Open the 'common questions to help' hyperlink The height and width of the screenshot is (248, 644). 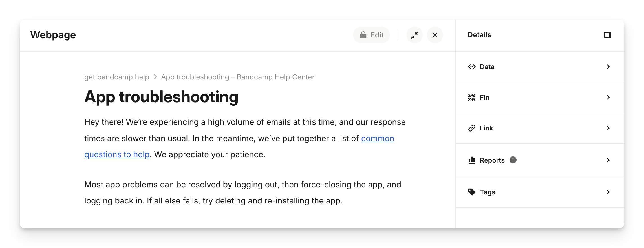pos(377,139)
